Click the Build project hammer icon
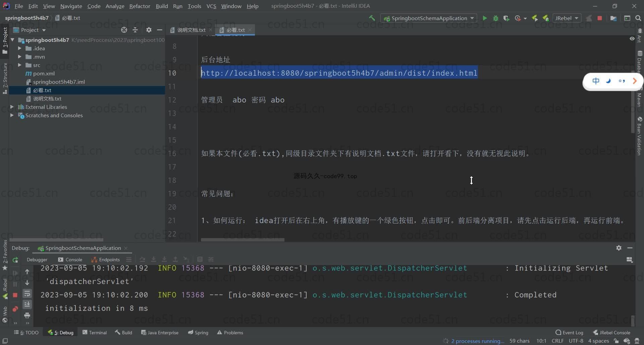The height and width of the screenshot is (345, 644). pos(372,18)
